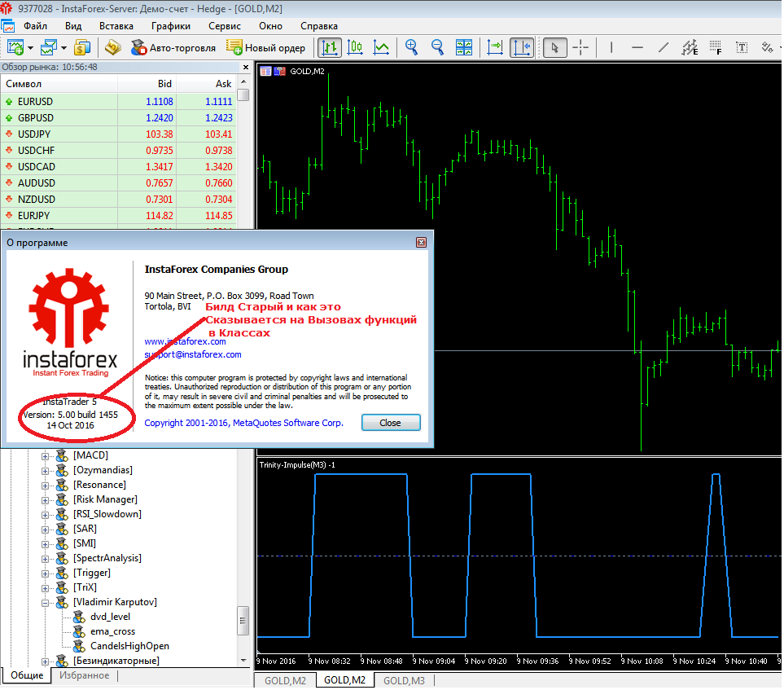Select candlestick chart display mode
This screenshot has height=690, width=784.
pos(356,47)
